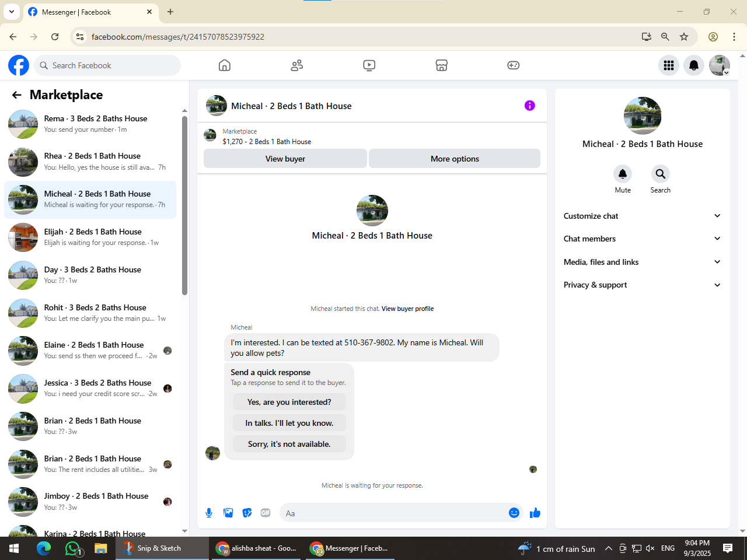
Task: Send quick response 'Yes, are you interested?'
Action: 289,402
